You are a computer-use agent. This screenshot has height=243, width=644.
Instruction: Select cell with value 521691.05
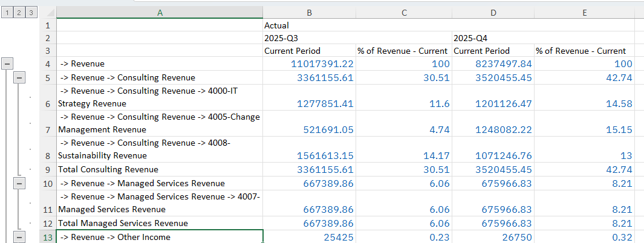(x=309, y=123)
